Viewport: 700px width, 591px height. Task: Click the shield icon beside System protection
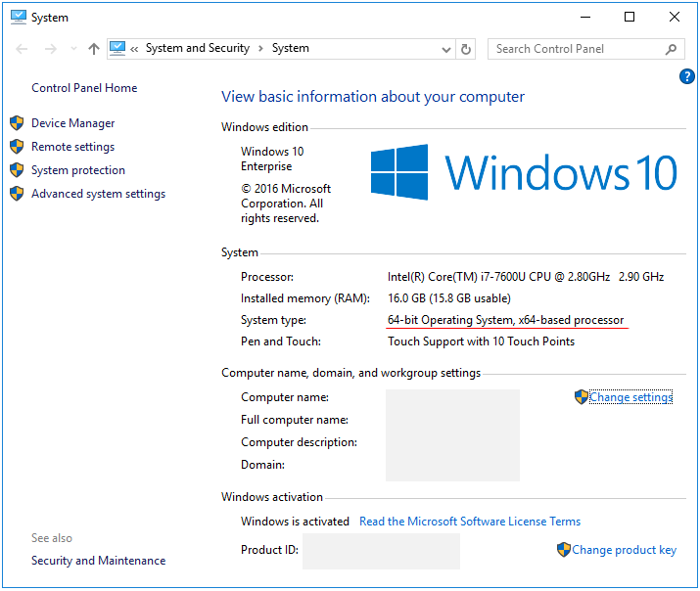[x=17, y=170]
